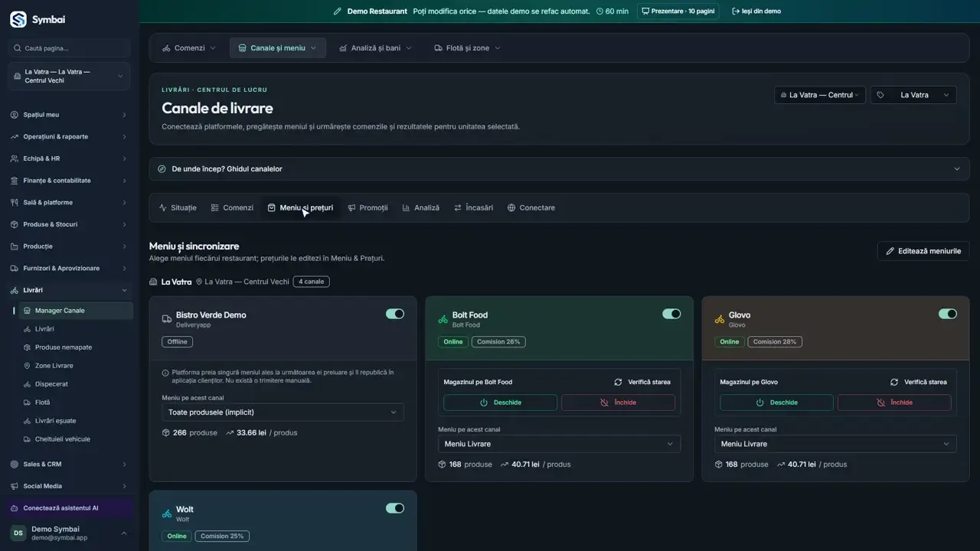Click the Symbai logo icon
The width and height of the screenshot is (980, 551).
click(x=18, y=19)
